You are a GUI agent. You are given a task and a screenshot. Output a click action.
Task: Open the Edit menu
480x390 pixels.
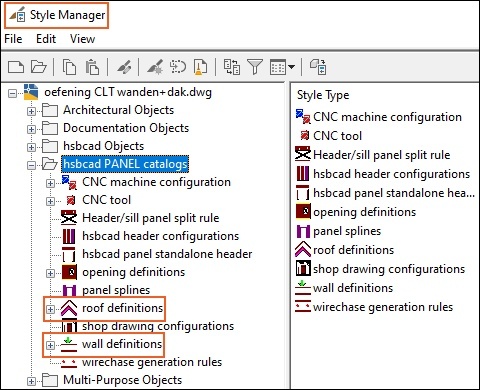[46, 39]
